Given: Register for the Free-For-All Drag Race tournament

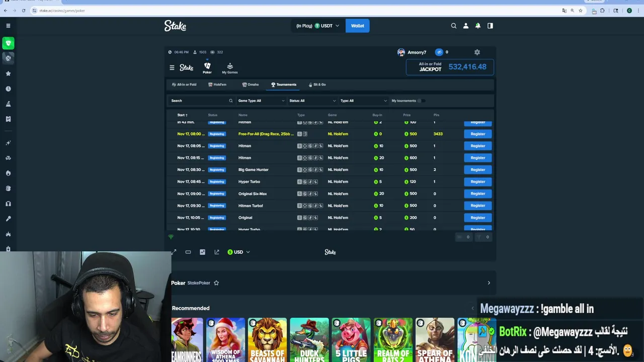Looking at the screenshot, I should 478,134.
